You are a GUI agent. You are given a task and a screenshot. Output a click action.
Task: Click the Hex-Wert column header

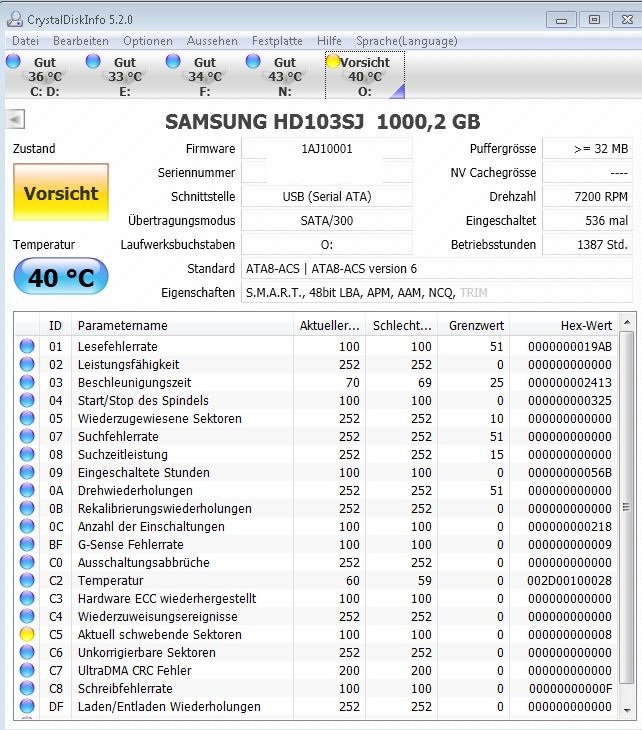pyautogui.click(x=563, y=325)
